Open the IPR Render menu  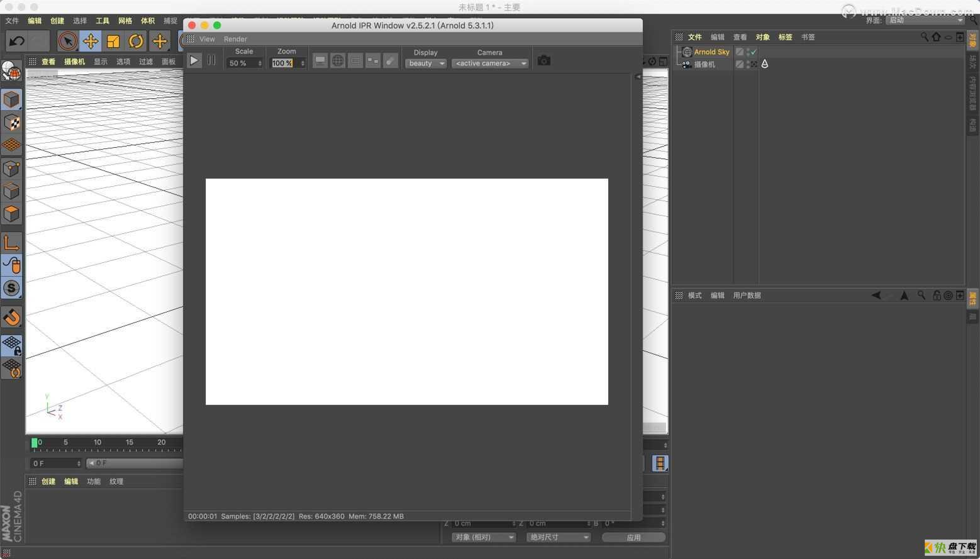(235, 39)
